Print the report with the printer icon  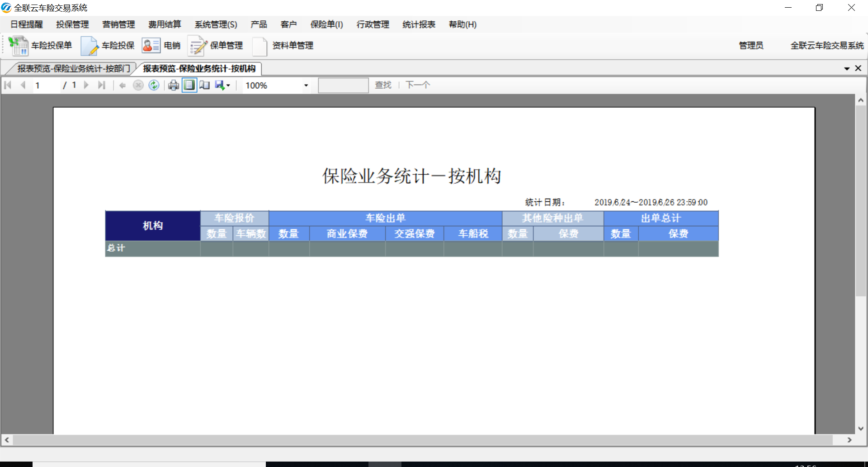tap(174, 85)
